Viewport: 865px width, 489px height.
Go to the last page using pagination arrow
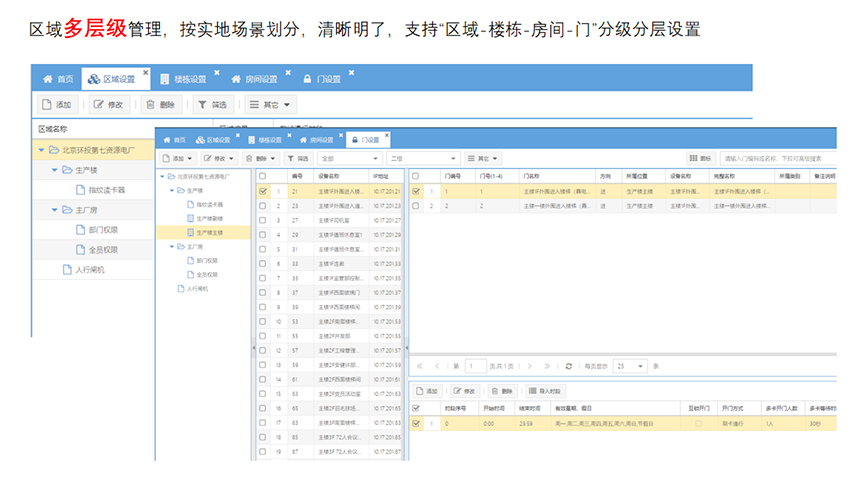click(x=547, y=366)
